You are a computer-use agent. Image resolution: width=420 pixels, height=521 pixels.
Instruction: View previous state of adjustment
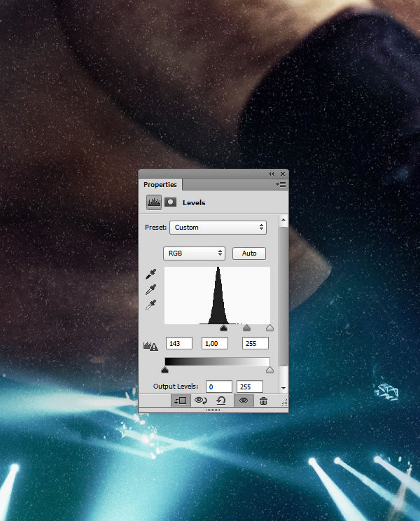[200, 401]
